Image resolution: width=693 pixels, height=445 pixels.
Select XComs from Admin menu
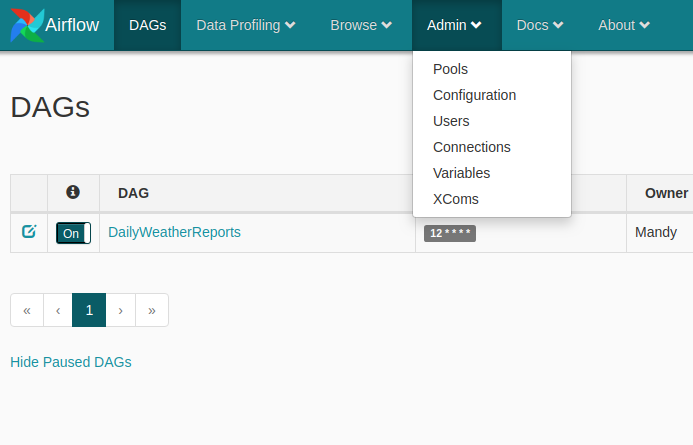coord(492,199)
